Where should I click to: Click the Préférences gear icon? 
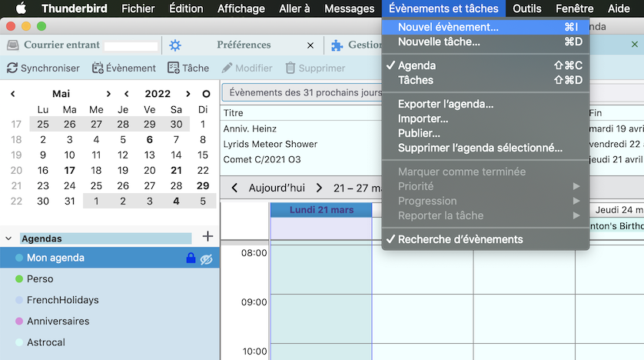(175, 45)
